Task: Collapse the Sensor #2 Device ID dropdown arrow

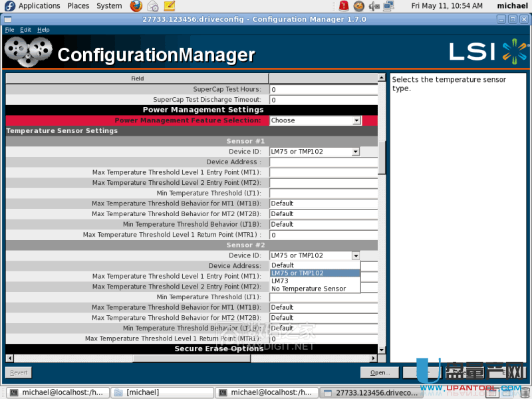Action: [x=356, y=255]
